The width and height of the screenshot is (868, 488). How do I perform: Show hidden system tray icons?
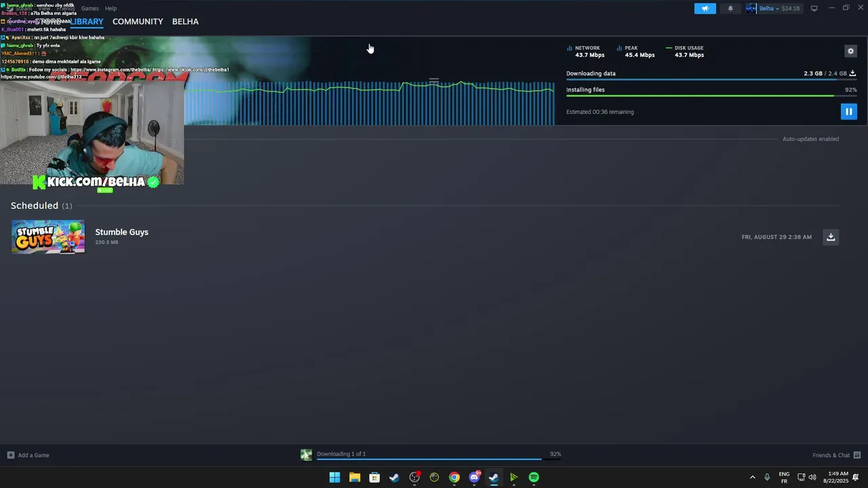[752, 477]
